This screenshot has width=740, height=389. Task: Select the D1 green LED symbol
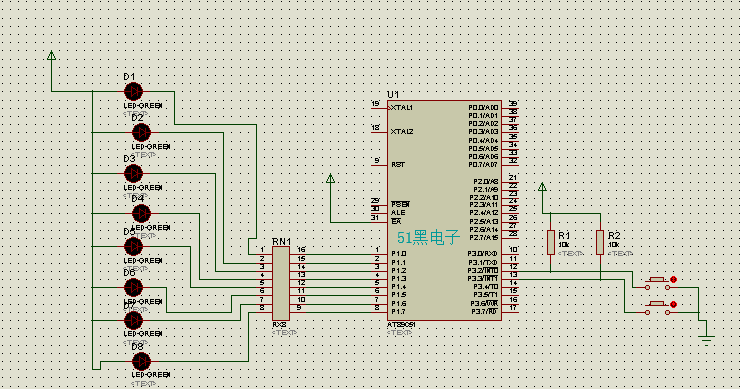point(134,92)
